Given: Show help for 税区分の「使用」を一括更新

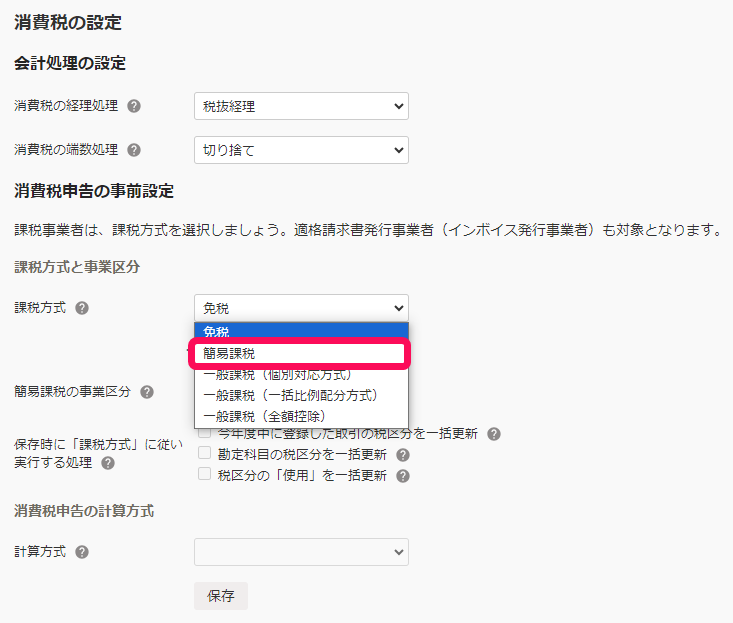Looking at the screenshot, I should pyautogui.click(x=402, y=476).
